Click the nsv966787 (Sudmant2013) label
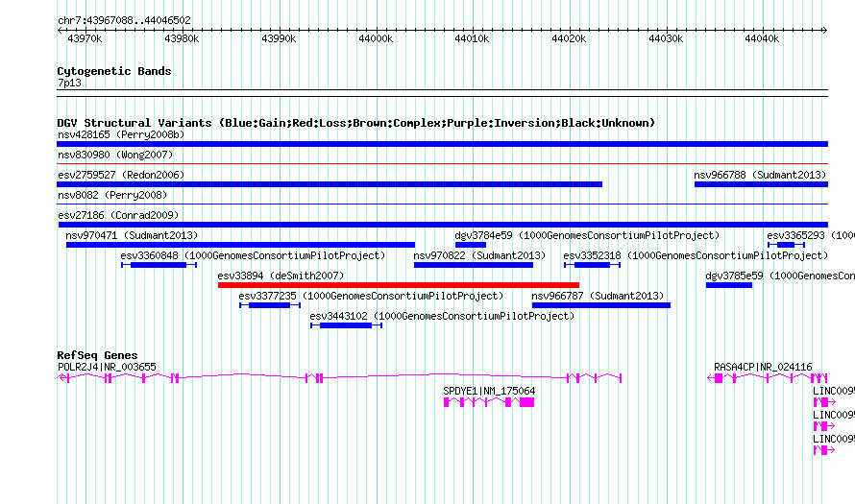Screen dimensions: 855x504 pyautogui.click(x=598, y=296)
